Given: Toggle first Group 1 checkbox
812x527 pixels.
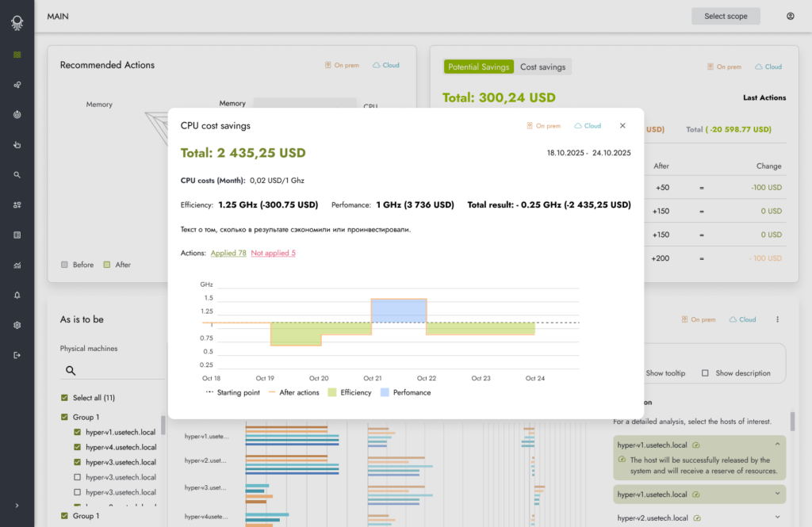Looking at the screenshot, I should [64, 417].
